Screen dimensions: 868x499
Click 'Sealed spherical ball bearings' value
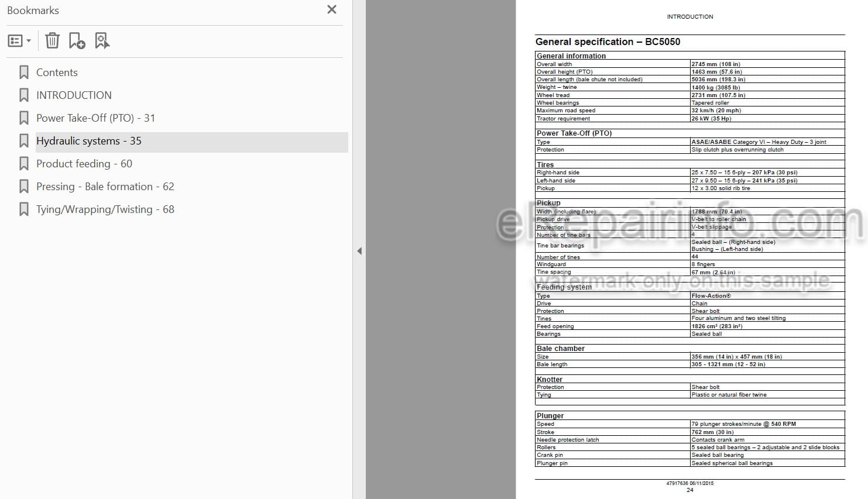point(732,463)
